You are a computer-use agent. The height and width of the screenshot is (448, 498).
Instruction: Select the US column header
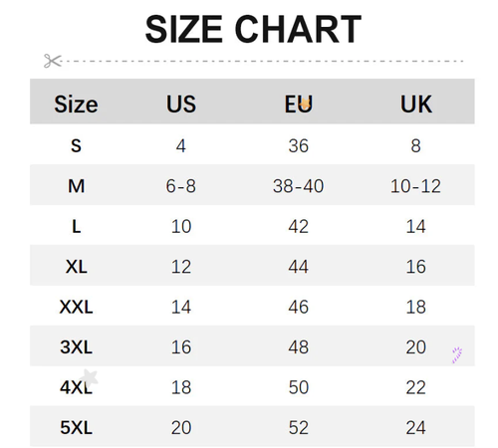point(181,105)
